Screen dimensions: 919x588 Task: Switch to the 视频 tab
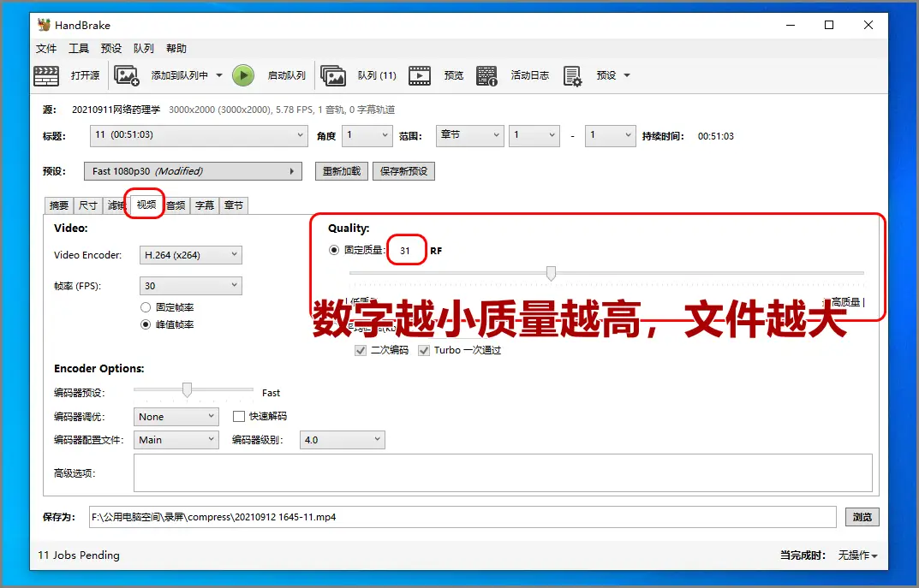(146, 204)
